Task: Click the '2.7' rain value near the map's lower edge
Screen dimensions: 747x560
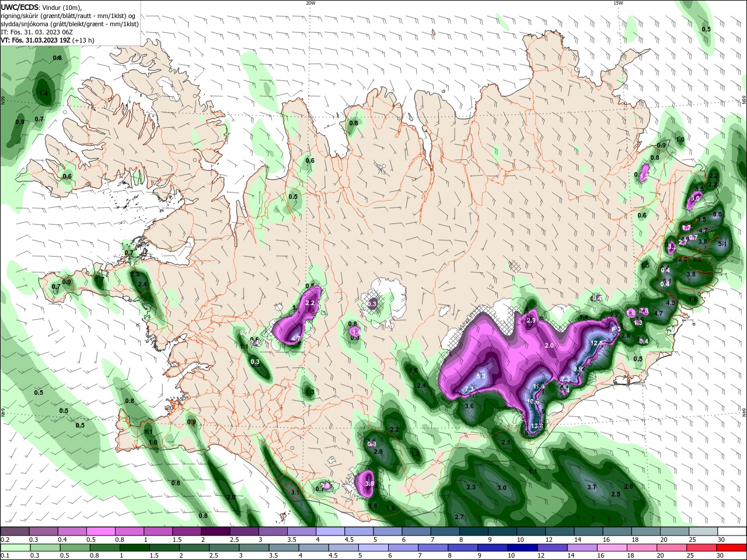Action: (459, 517)
